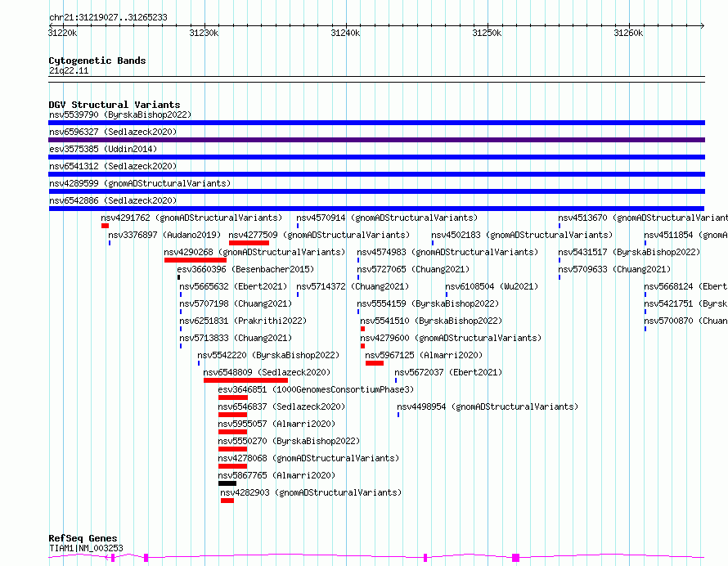
Task: Select the red nsv4278068 variant bar
Action: (232, 466)
